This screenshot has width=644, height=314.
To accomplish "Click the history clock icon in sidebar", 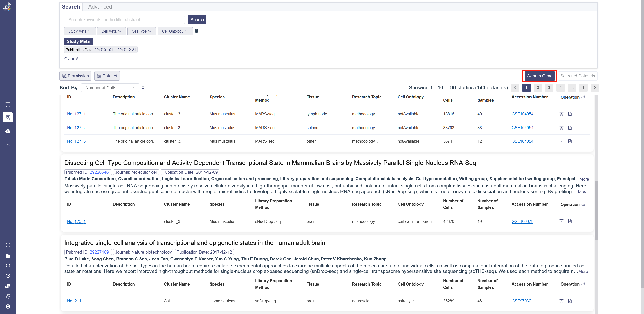I will pyautogui.click(x=8, y=266).
